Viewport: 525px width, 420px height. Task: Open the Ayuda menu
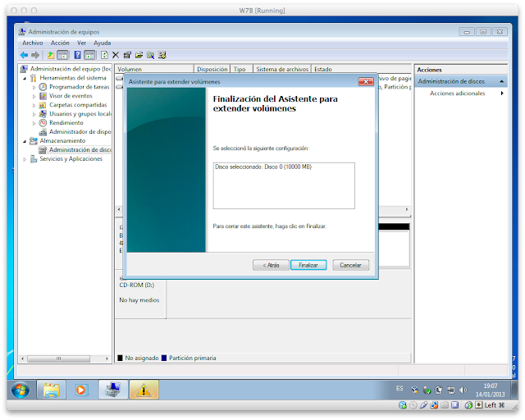coord(102,43)
